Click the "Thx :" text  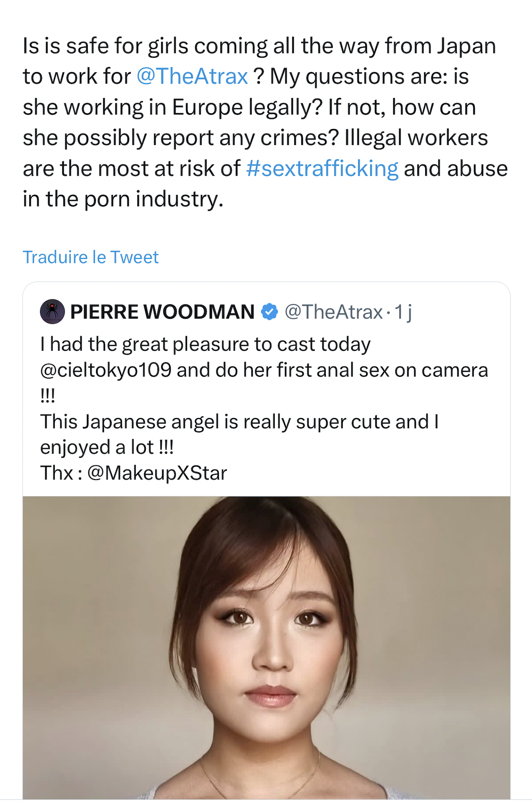pos(61,473)
